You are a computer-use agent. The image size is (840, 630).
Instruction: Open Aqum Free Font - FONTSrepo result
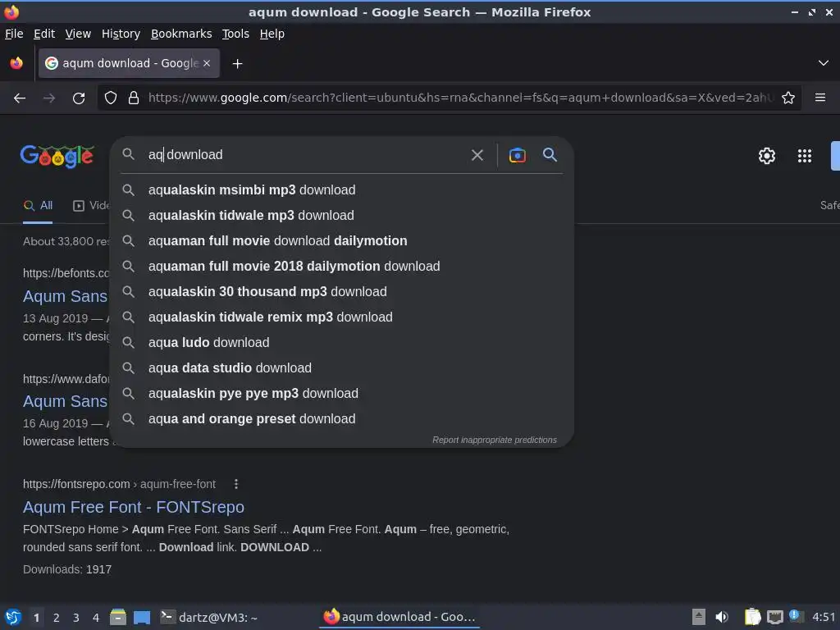(134, 507)
